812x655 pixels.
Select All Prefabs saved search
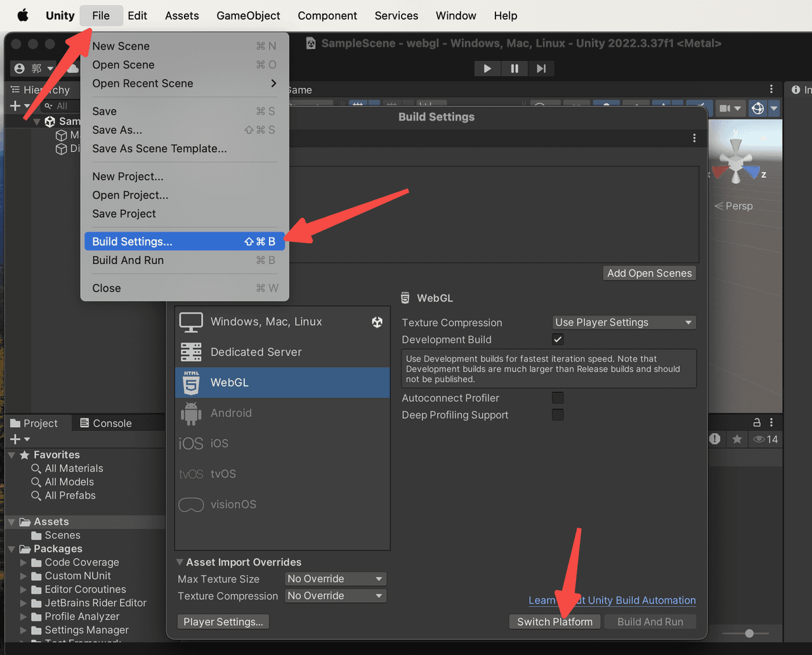[70, 496]
